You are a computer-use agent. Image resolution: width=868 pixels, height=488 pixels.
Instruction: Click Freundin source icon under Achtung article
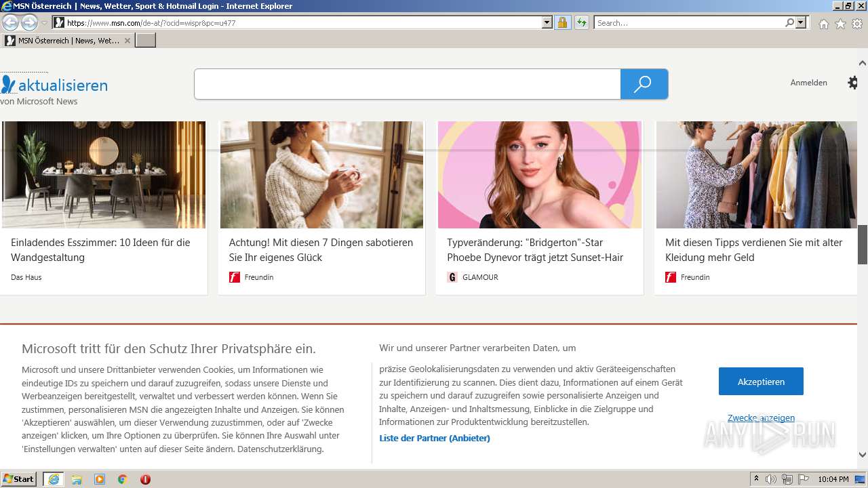tap(235, 277)
